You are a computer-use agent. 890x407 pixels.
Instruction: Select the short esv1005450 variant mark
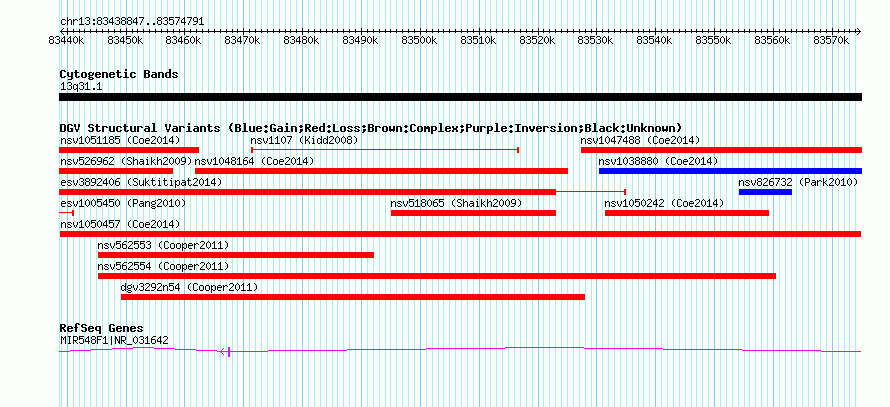[66, 213]
